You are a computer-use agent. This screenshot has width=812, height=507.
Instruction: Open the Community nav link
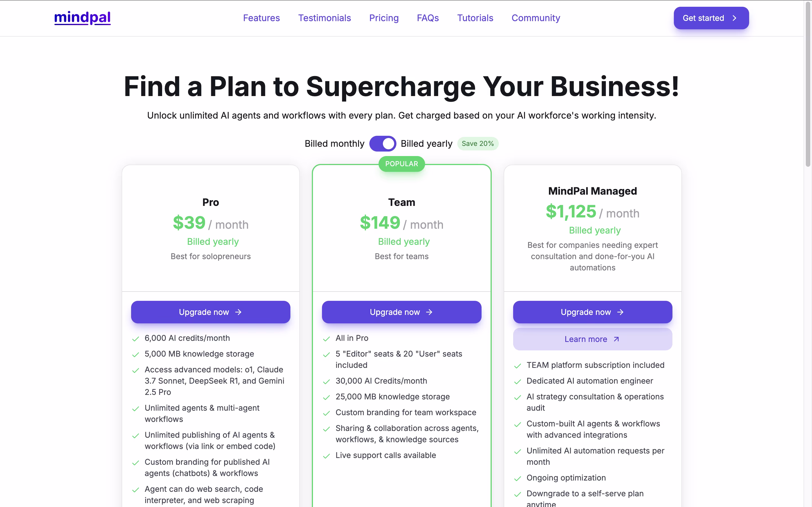(x=536, y=18)
